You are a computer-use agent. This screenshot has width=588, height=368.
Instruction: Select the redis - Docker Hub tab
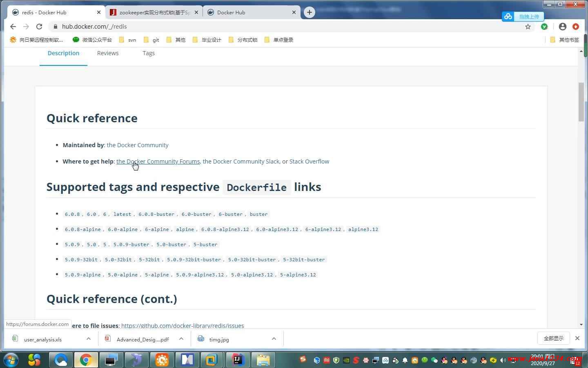point(56,12)
